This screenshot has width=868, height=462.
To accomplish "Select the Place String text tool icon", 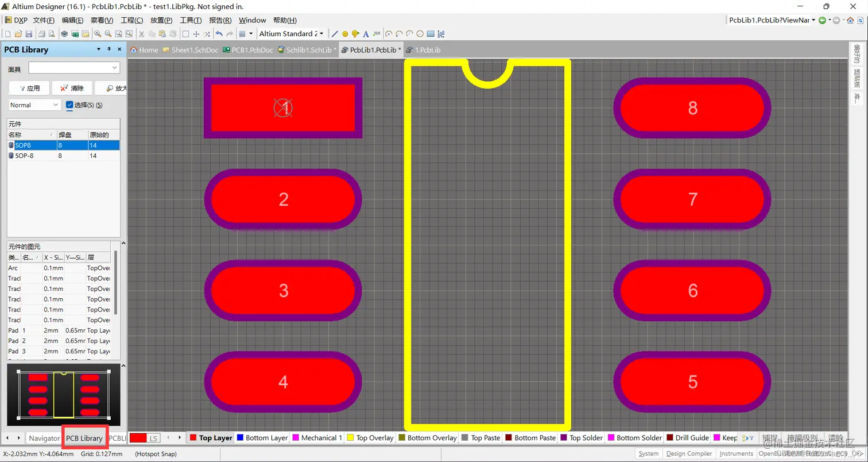I will (366, 34).
